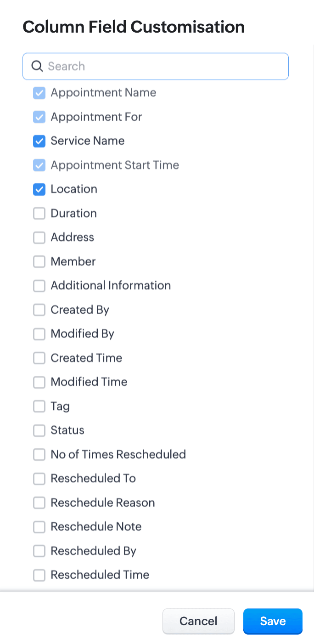This screenshot has width=314, height=644.
Task: Select the Created By checkbox
Action: click(39, 310)
